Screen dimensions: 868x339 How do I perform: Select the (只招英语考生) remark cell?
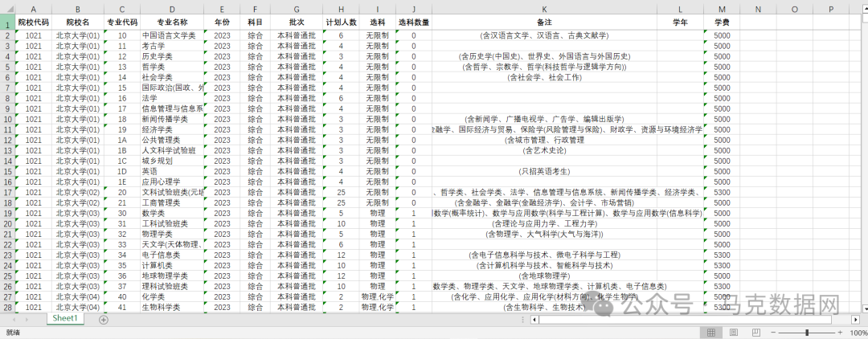pos(544,171)
